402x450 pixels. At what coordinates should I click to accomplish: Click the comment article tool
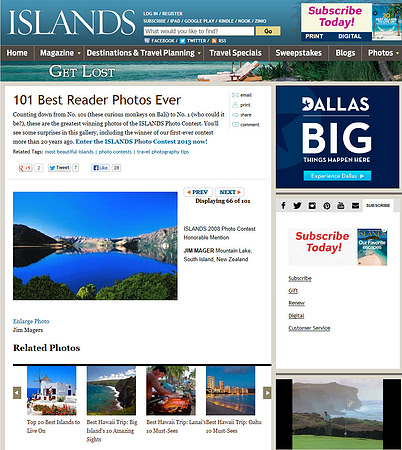(x=246, y=125)
